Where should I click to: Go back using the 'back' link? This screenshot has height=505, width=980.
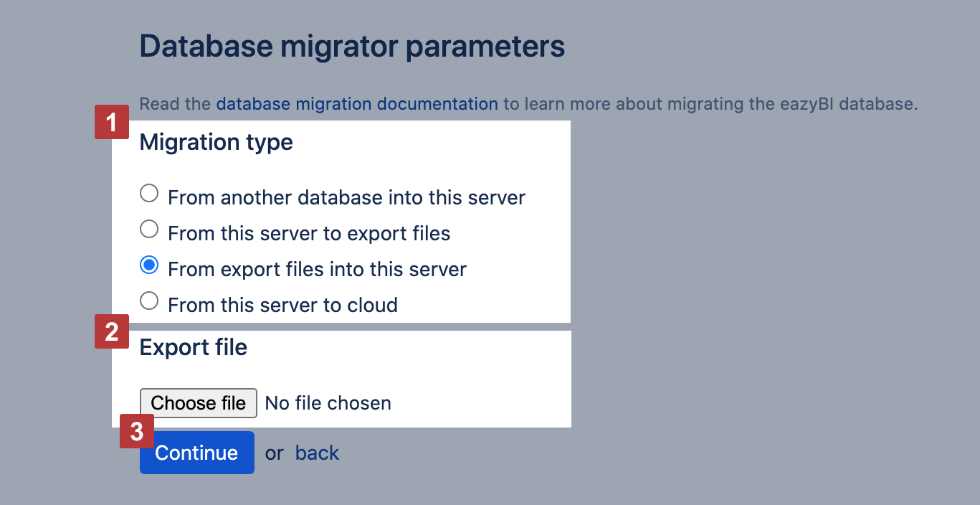pos(317,453)
